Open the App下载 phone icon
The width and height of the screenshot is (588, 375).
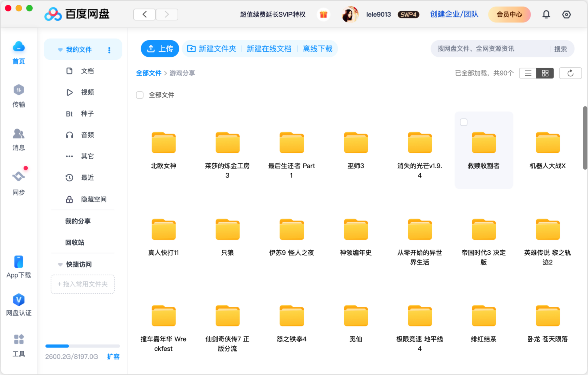tap(19, 262)
